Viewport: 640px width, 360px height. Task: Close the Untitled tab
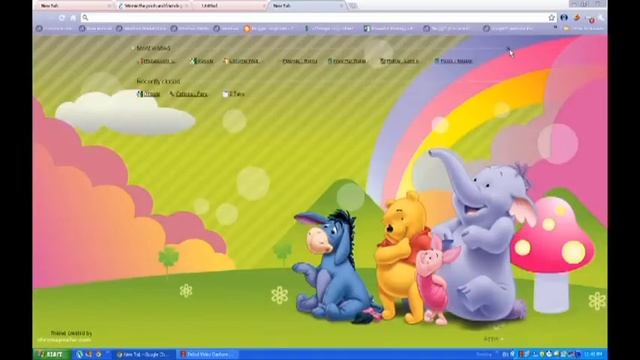264,6
